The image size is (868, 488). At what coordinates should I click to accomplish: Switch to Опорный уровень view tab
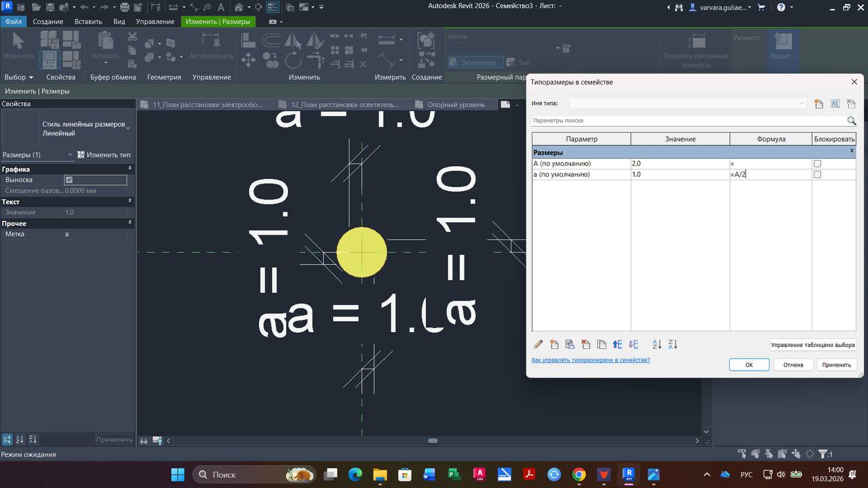tap(455, 104)
